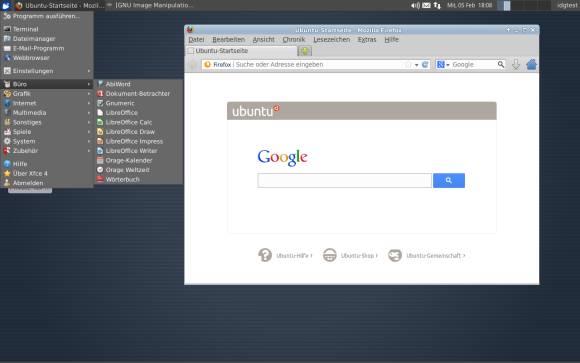Follow the Ubuntu-Hilfe link
Image resolution: width=580 pixels, height=363 pixels.
[x=285, y=255]
